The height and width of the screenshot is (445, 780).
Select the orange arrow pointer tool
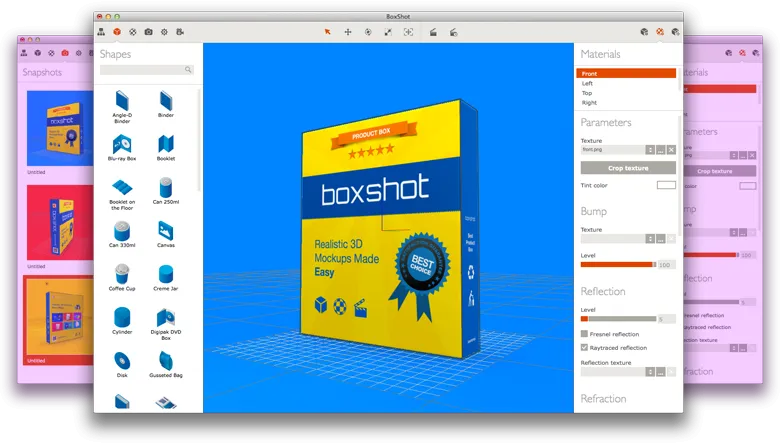click(327, 32)
